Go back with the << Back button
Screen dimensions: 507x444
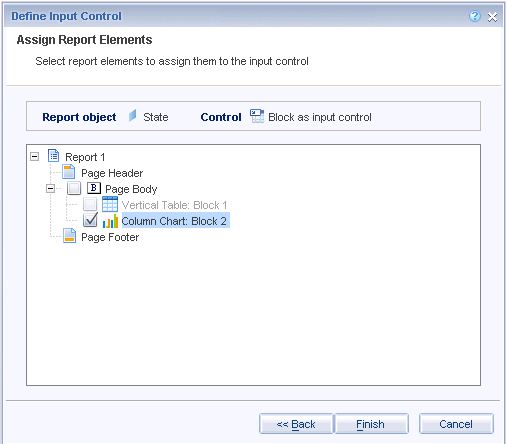click(x=296, y=424)
